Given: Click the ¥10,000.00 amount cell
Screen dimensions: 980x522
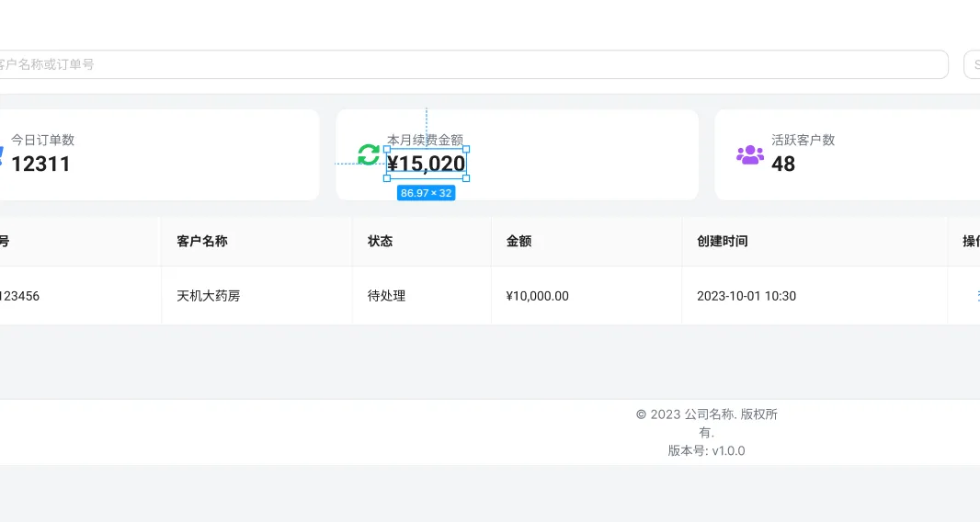Looking at the screenshot, I should pos(538,296).
